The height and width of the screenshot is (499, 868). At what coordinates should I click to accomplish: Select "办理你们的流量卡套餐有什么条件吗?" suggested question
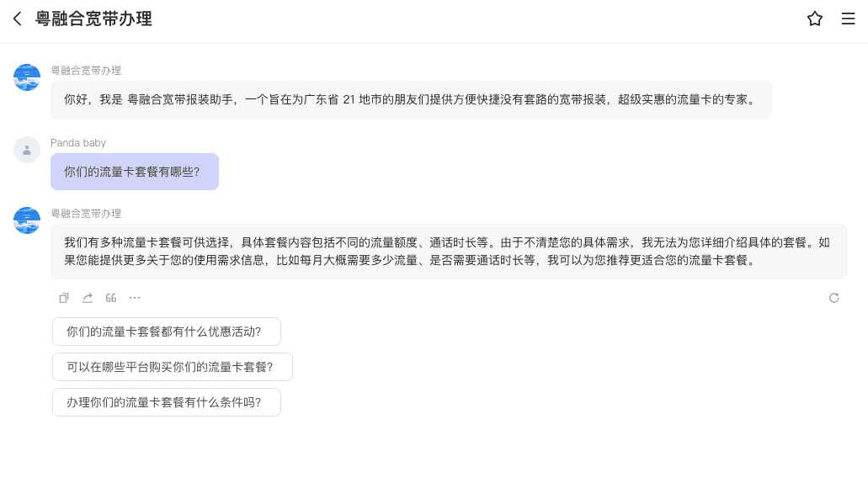(x=166, y=402)
